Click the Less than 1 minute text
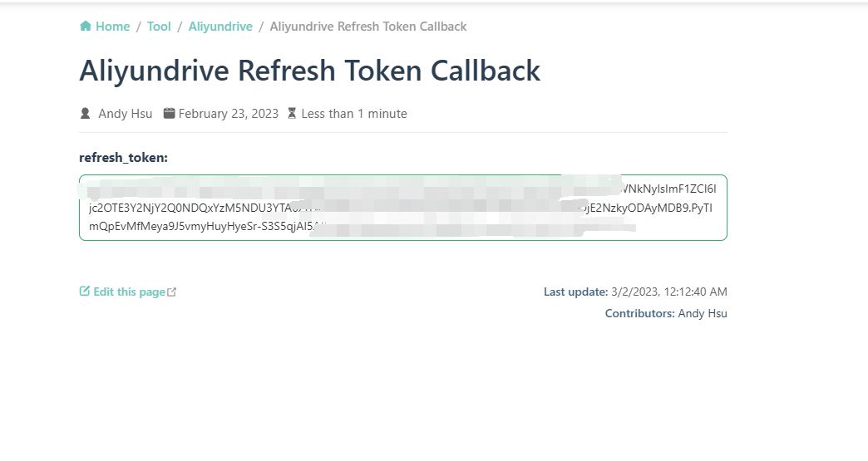Viewport: 868px width, 461px height. click(x=354, y=113)
